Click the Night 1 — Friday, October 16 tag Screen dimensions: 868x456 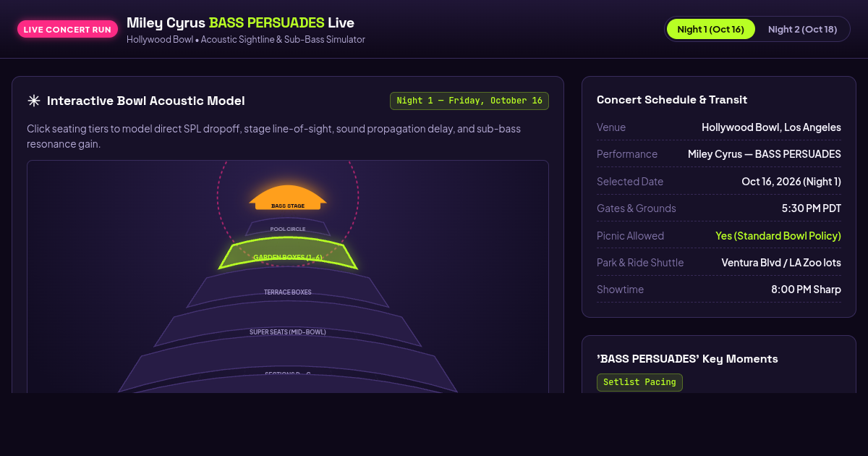[469, 101]
